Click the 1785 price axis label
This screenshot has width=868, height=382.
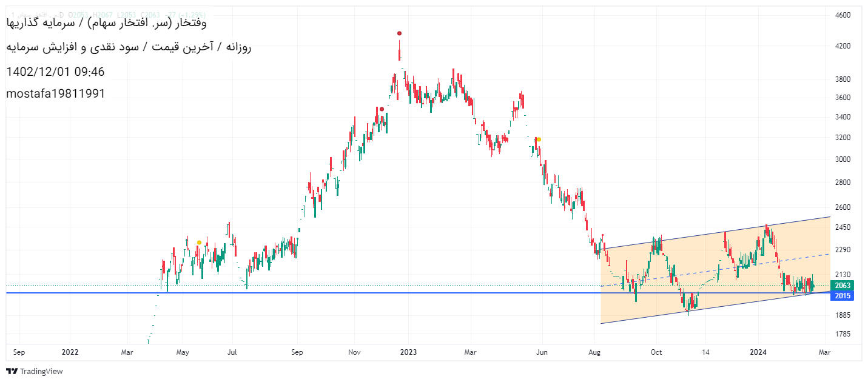(x=843, y=334)
